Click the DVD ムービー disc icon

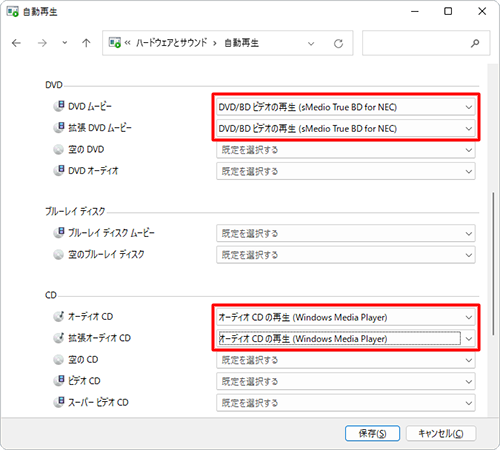(59, 106)
